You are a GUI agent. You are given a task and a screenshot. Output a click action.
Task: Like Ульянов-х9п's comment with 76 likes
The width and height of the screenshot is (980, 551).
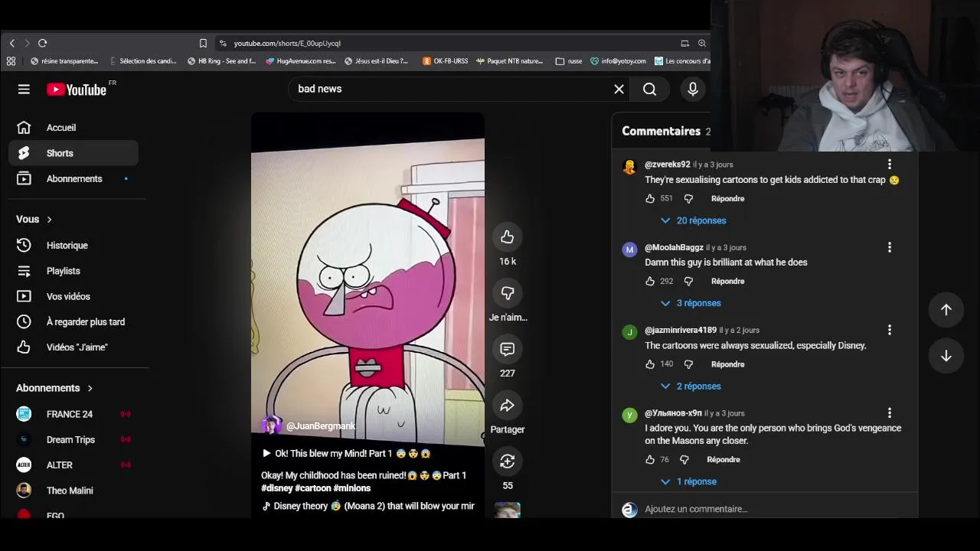(650, 460)
